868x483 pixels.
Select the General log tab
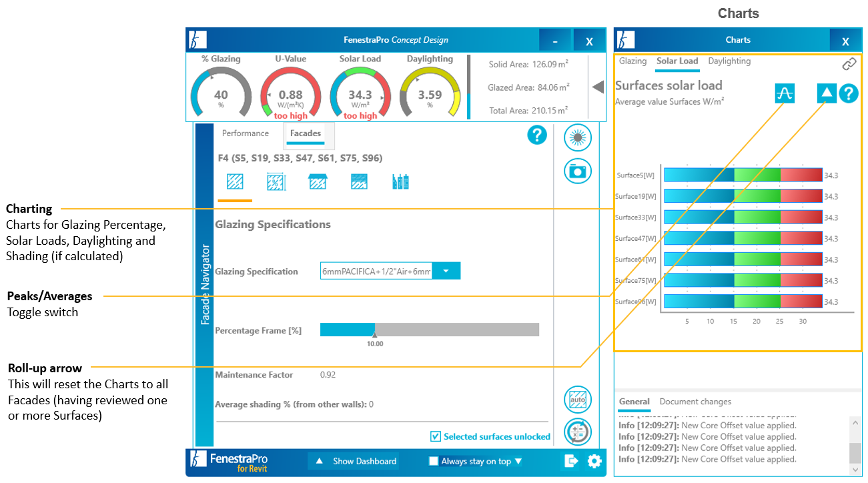click(634, 402)
